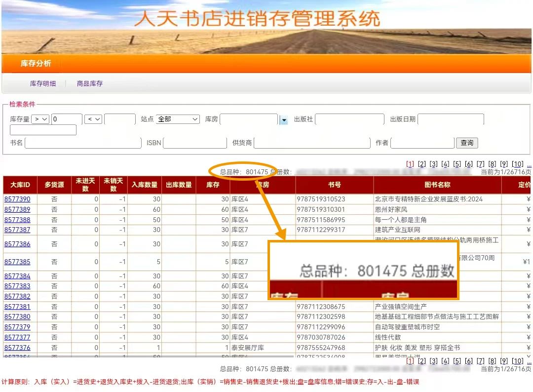Click the 大库ID column header
This screenshot has height=392, width=533.
coord(20,185)
